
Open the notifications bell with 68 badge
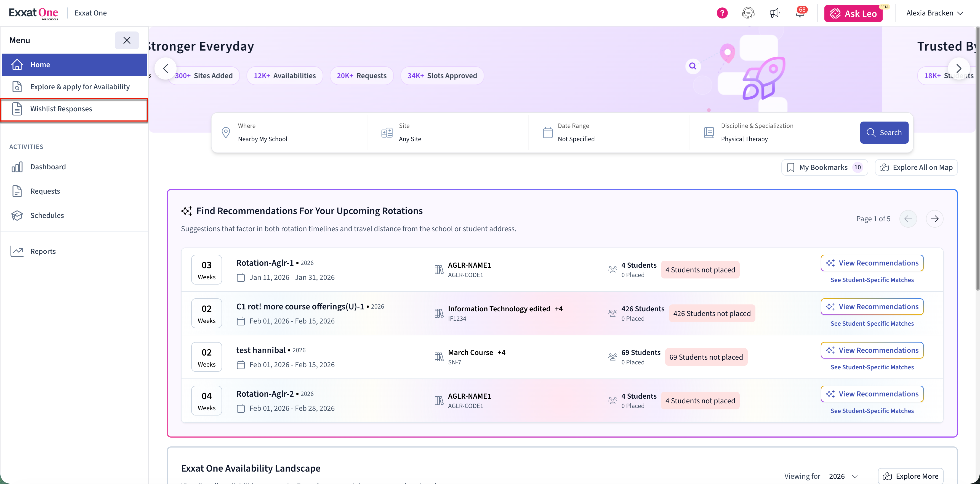click(800, 13)
